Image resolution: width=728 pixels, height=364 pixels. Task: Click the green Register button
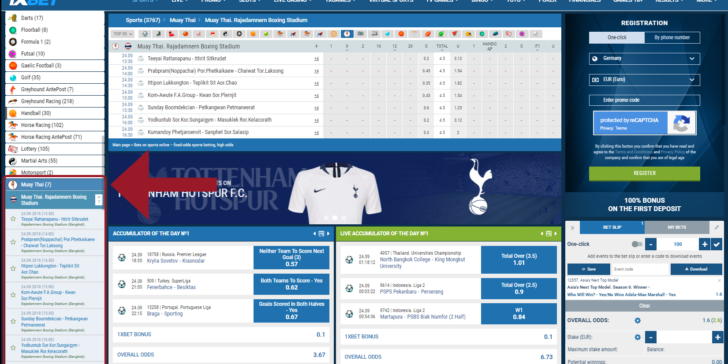click(644, 173)
